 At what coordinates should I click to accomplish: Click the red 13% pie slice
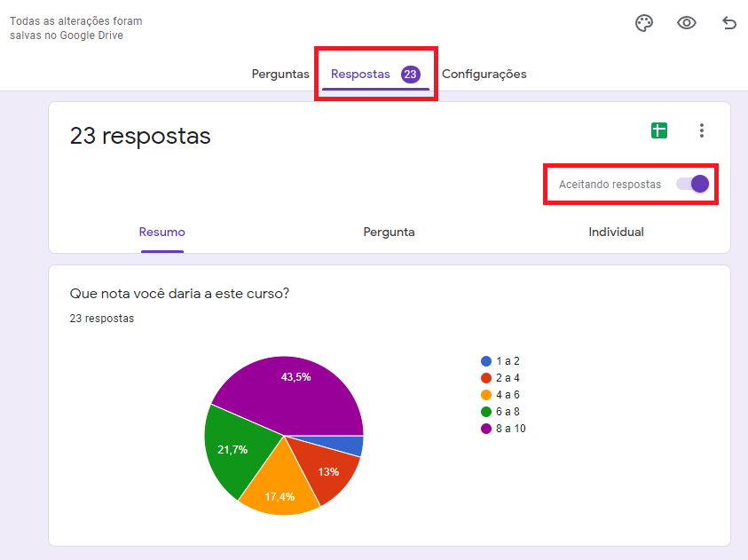[325, 469]
